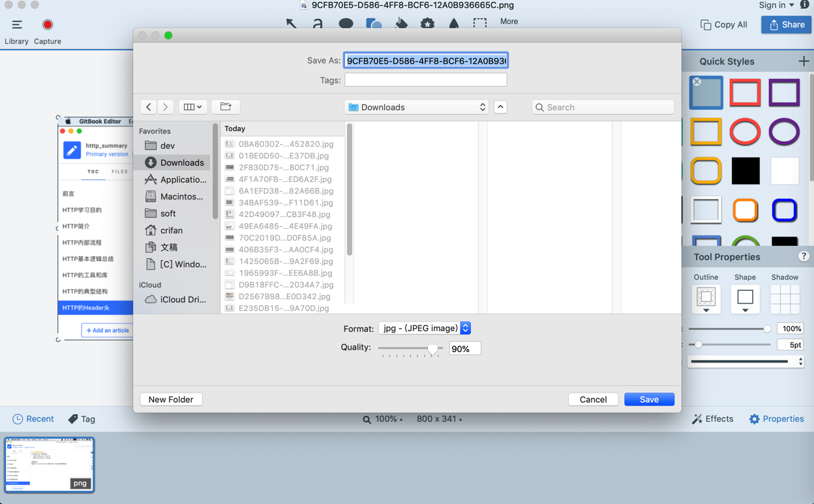Select the png capture thumbnail in tray

(x=50, y=465)
